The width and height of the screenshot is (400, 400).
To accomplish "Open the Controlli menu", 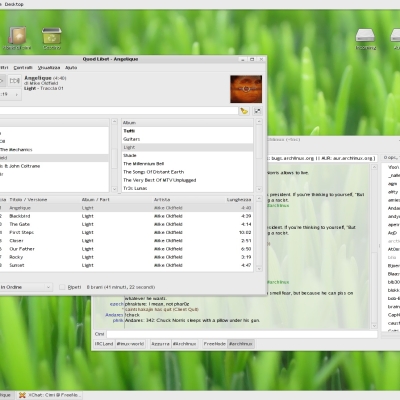I will point(23,68).
